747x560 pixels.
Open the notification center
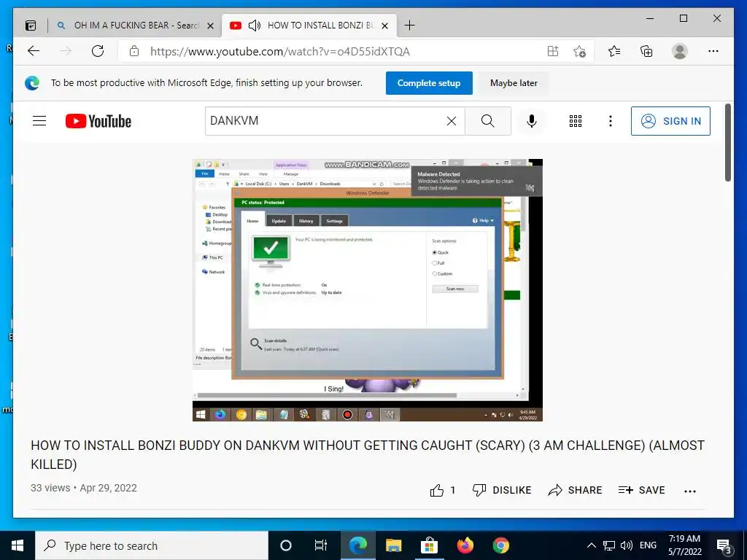724,545
